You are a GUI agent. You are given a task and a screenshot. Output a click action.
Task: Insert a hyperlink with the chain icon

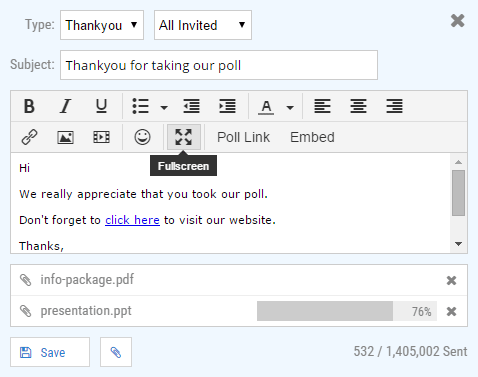coord(29,137)
